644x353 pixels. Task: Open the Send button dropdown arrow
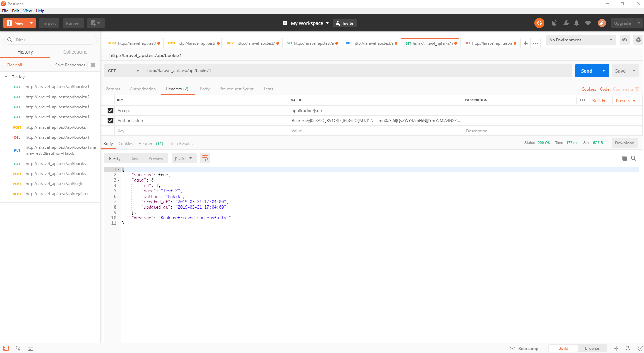pos(604,71)
